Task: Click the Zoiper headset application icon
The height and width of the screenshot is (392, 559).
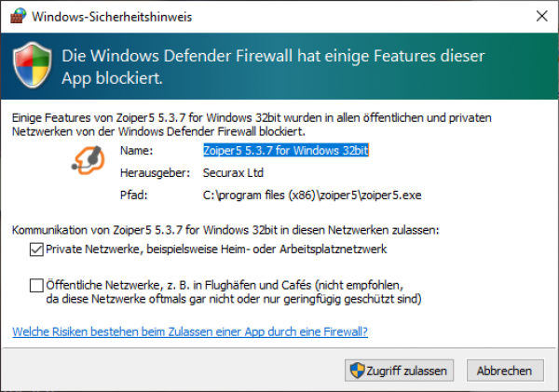Action: click(x=89, y=160)
